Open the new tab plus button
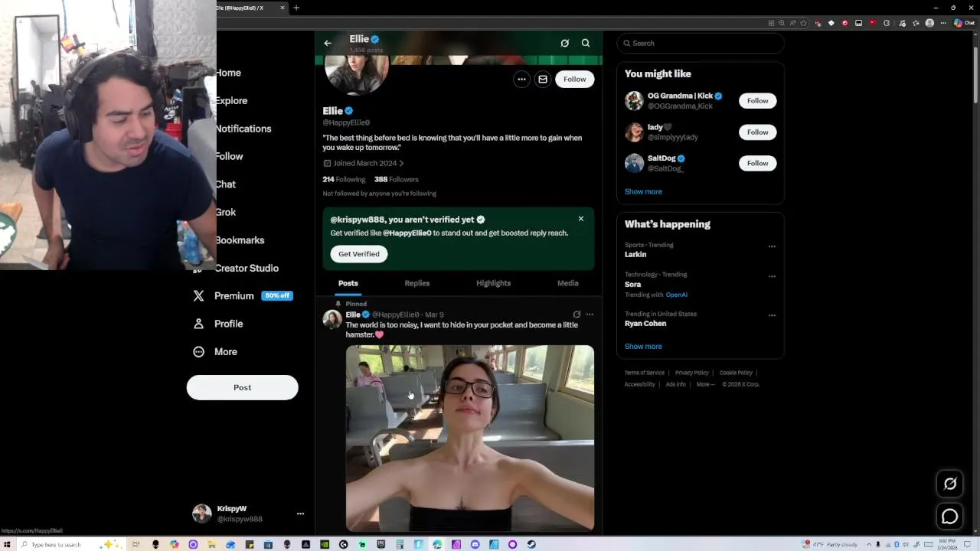 [296, 8]
